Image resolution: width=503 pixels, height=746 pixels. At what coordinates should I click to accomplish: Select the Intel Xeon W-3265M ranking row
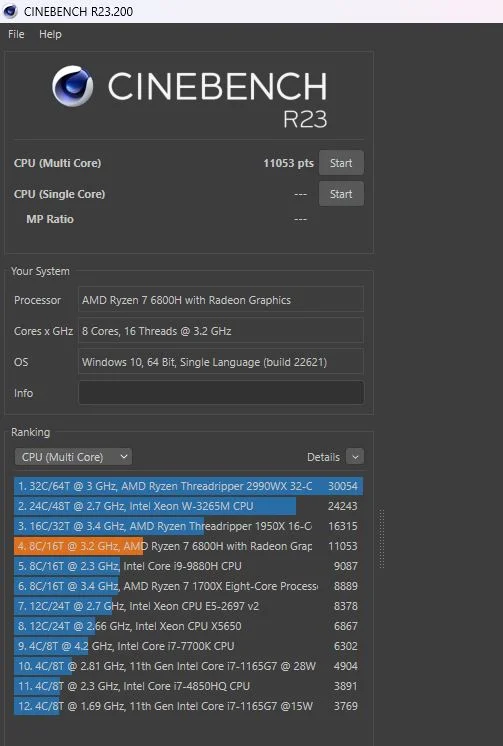click(x=188, y=506)
